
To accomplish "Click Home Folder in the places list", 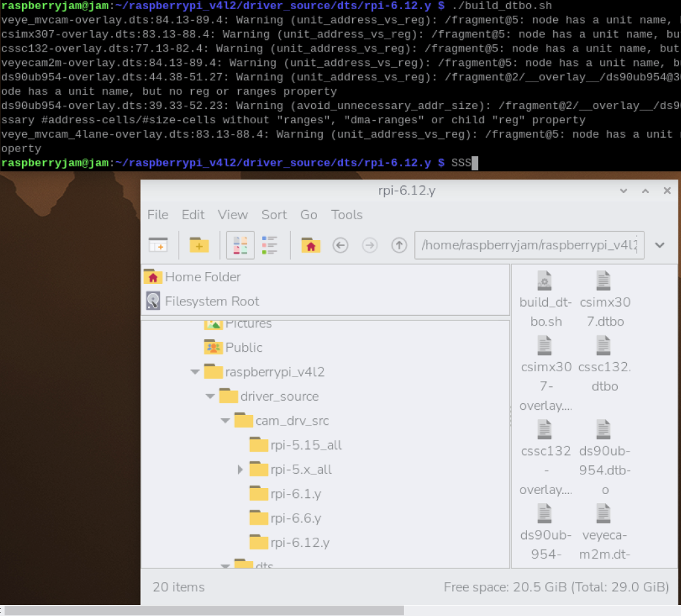I will pos(202,277).
